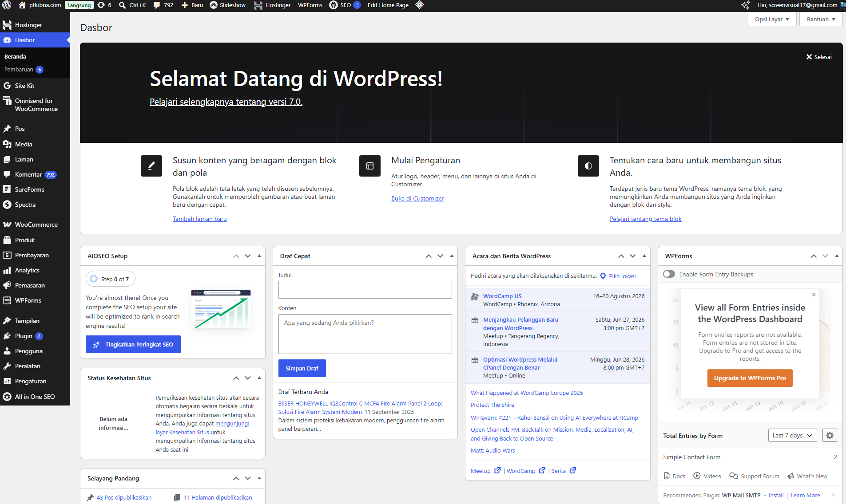Click the pencil icon for block content
The height and width of the screenshot is (504, 846).
(x=151, y=166)
